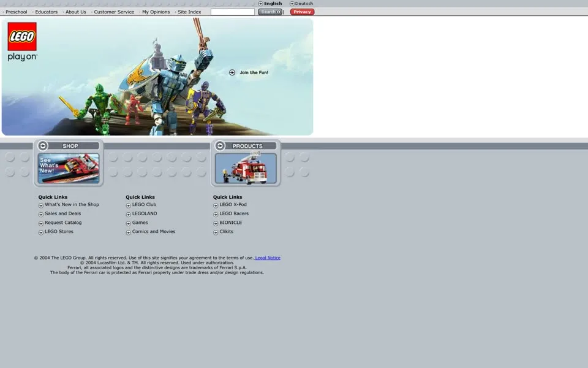Open the BIONICLE link
This screenshot has height=368, width=588.
(231, 223)
